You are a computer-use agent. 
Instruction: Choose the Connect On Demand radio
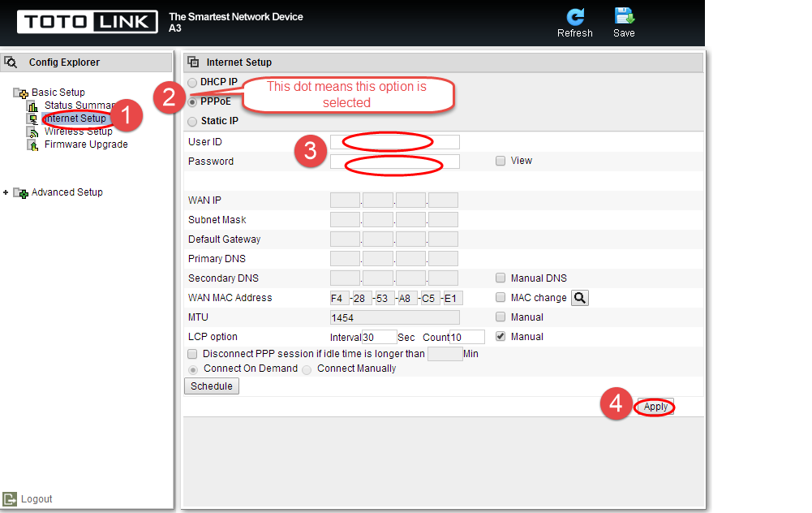coord(192,370)
